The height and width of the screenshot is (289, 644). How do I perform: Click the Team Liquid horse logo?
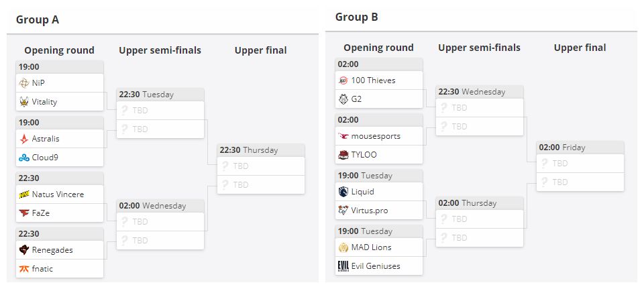click(x=343, y=192)
